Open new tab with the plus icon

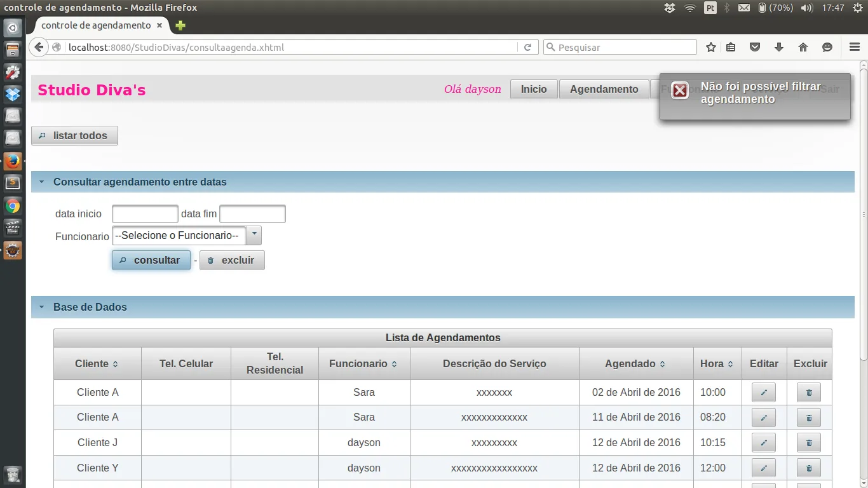(180, 26)
